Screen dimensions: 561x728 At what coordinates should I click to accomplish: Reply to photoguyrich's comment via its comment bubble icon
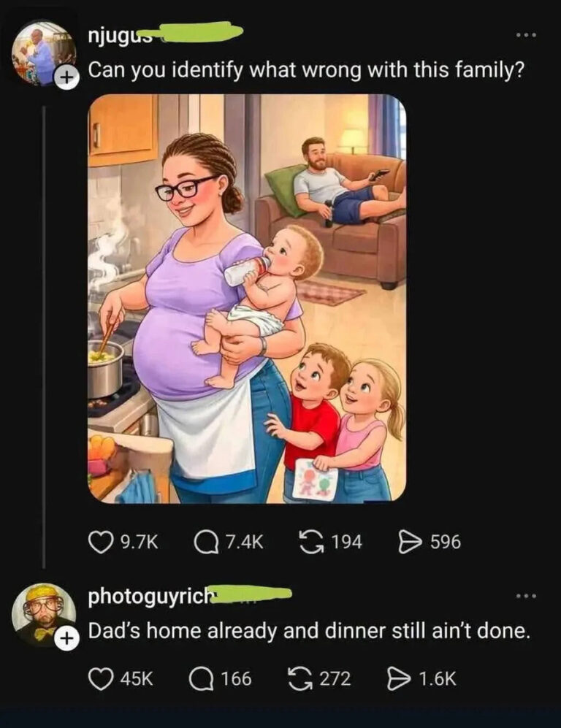200,678
